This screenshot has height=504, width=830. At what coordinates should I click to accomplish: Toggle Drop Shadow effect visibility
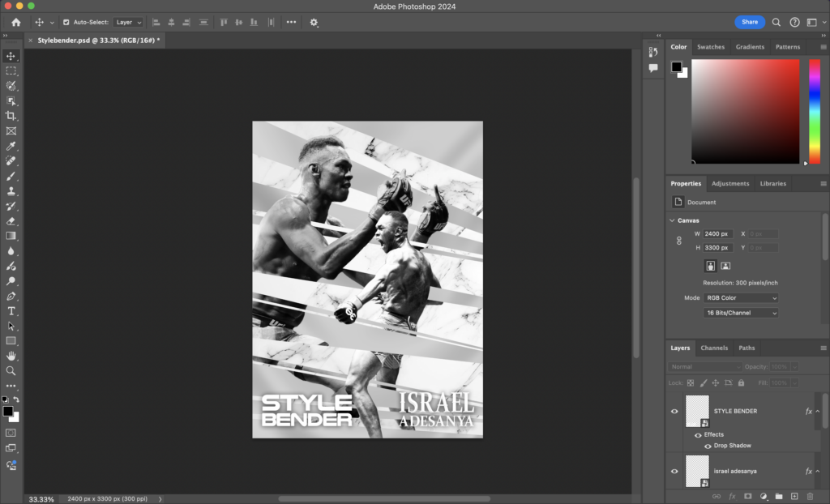(x=708, y=446)
